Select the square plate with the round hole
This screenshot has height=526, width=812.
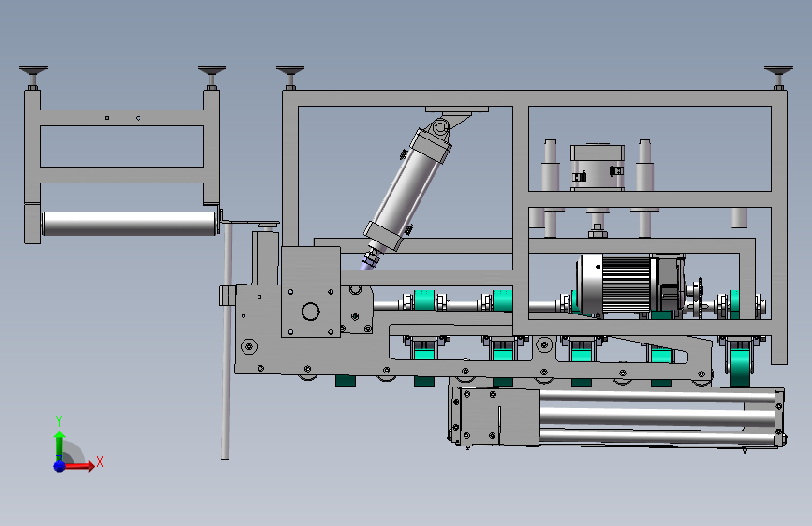tap(311, 291)
